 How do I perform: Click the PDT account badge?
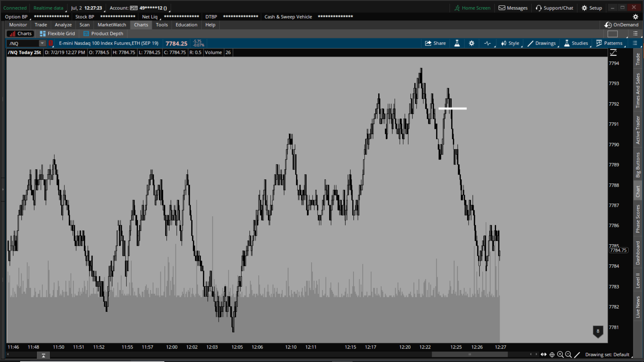tap(134, 8)
